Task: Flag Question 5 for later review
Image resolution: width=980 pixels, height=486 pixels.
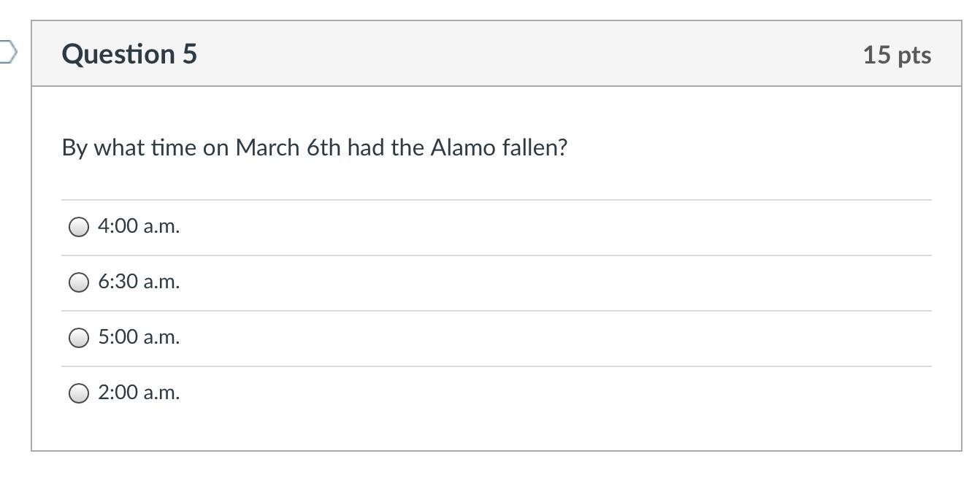Action: 7,53
